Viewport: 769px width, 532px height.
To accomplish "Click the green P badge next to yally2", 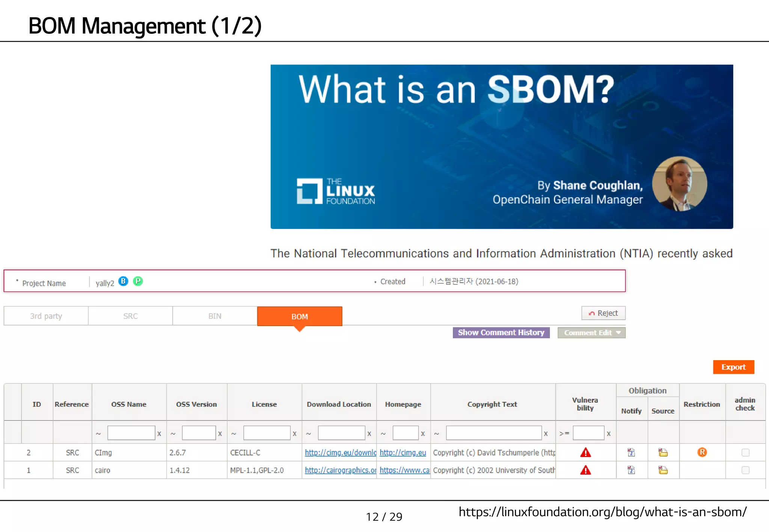I will (138, 281).
